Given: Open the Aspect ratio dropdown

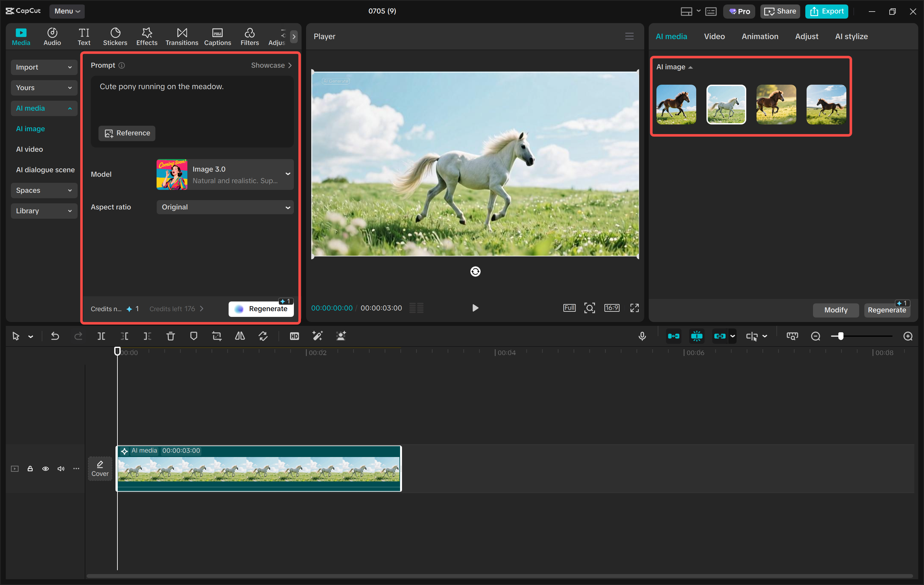Looking at the screenshot, I should click(225, 207).
